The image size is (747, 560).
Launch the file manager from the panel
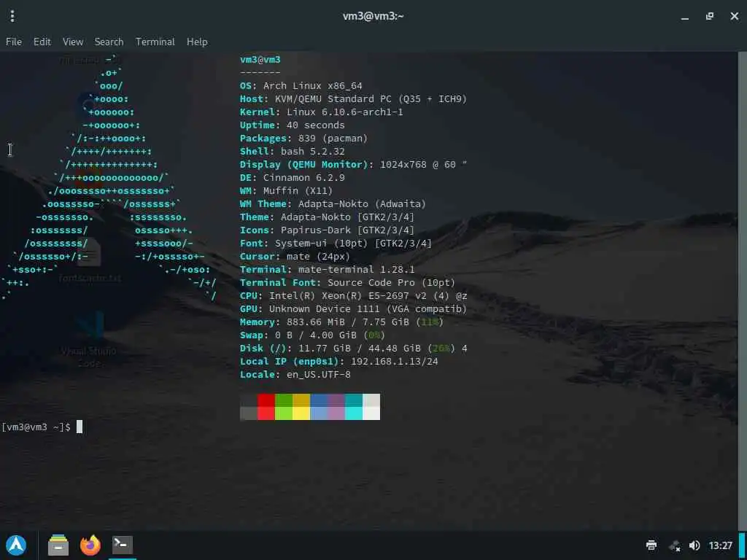pos(58,545)
